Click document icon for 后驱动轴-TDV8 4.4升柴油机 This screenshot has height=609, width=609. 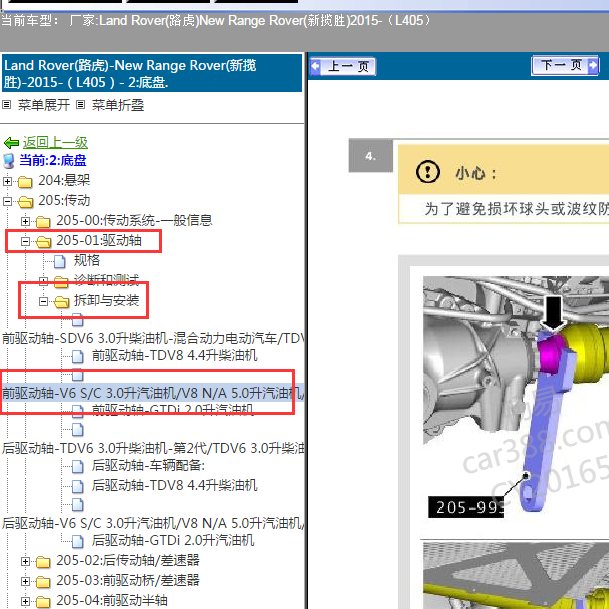pyautogui.click(x=78, y=486)
